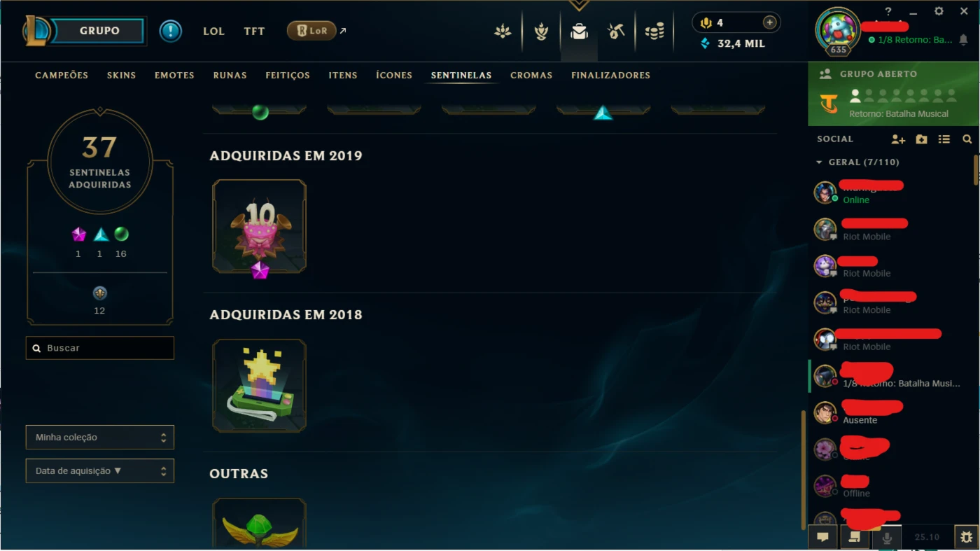The height and width of the screenshot is (551, 980).
Task: Click the notification bell icon
Action: tap(963, 40)
